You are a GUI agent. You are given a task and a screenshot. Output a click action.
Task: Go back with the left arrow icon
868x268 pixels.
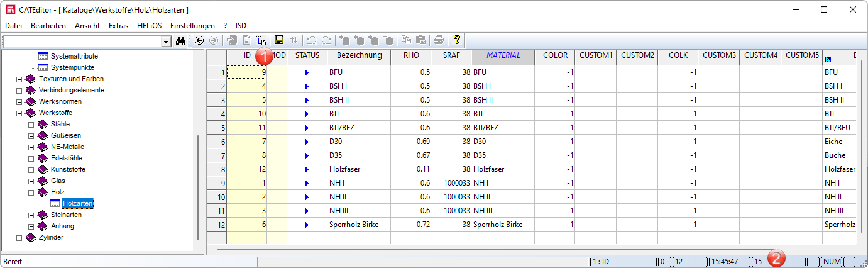coord(199,40)
